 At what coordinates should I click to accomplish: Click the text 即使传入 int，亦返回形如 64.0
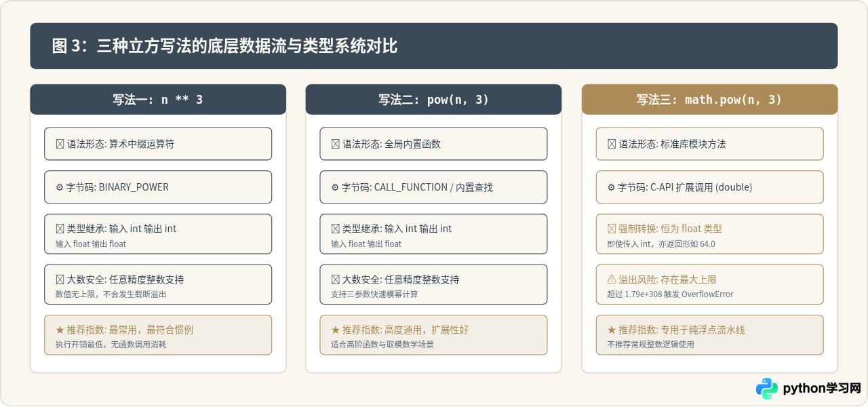[661, 244]
